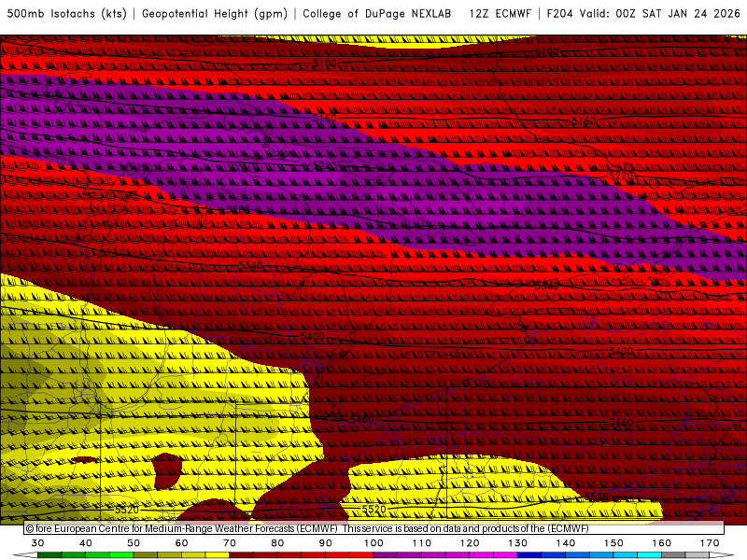
Task: Click the '500mb Isotachs (kts)' title text
Action: tap(66, 14)
